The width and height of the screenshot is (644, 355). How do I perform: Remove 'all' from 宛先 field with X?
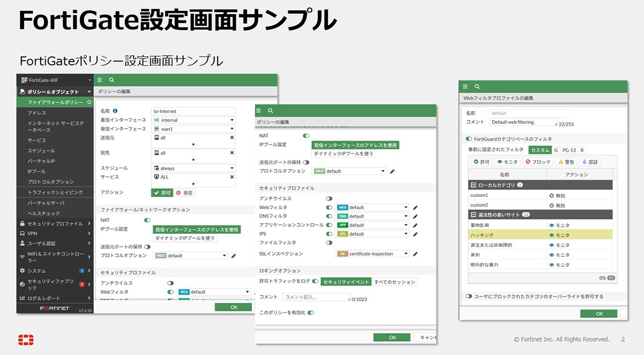tap(232, 153)
